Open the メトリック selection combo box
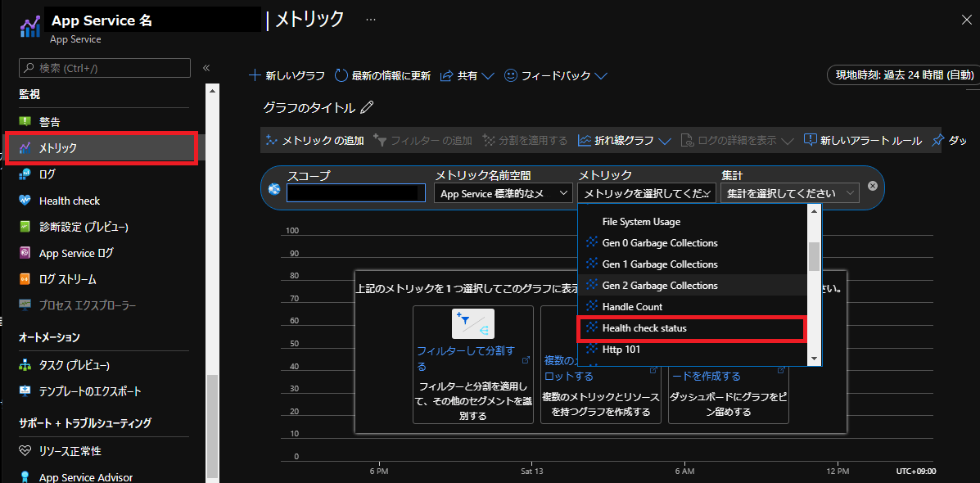 point(646,193)
